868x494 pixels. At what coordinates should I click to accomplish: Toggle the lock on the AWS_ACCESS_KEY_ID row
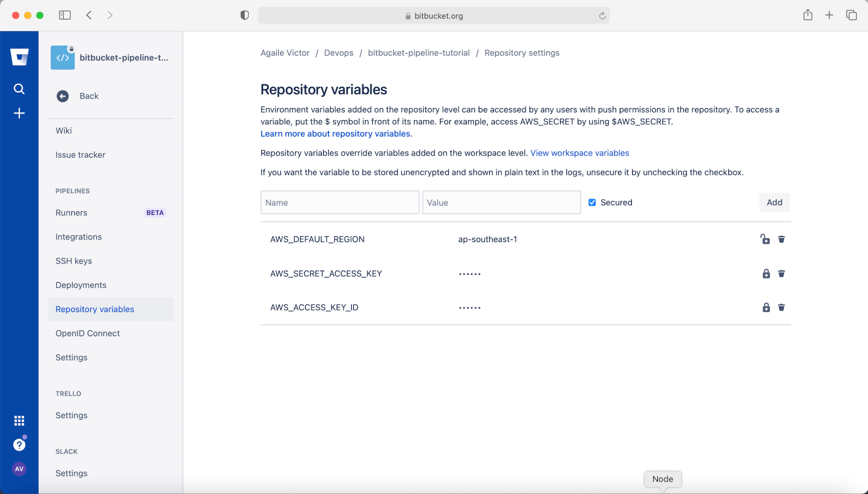point(766,307)
